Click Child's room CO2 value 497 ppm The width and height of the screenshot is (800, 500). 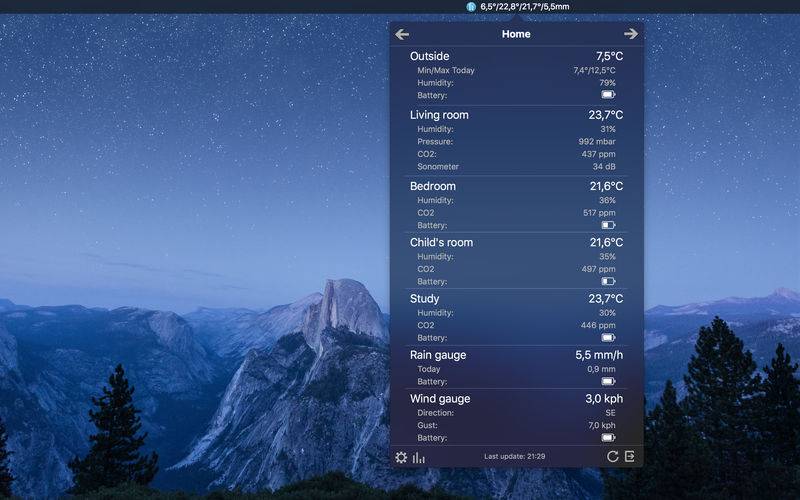click(x=598, y=269)
